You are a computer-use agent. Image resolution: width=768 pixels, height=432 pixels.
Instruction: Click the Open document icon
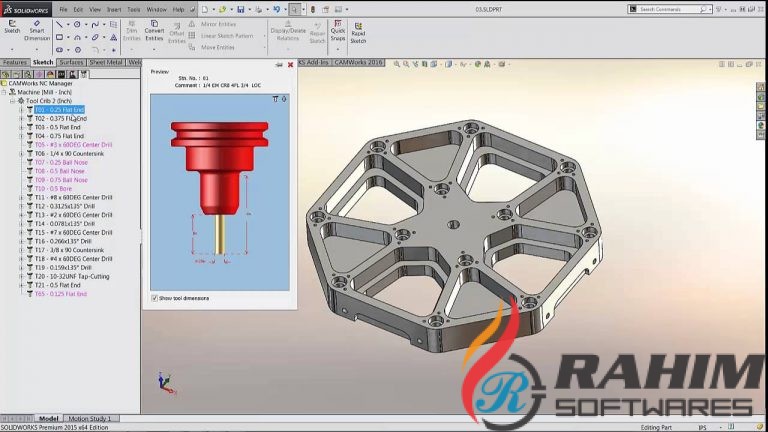coord(223,9)
